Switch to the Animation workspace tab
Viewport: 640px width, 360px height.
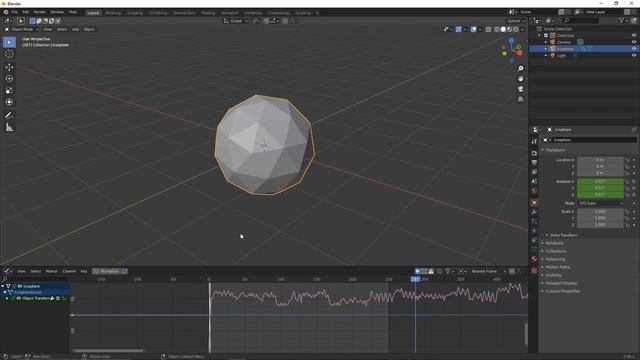tap(229, 13)
